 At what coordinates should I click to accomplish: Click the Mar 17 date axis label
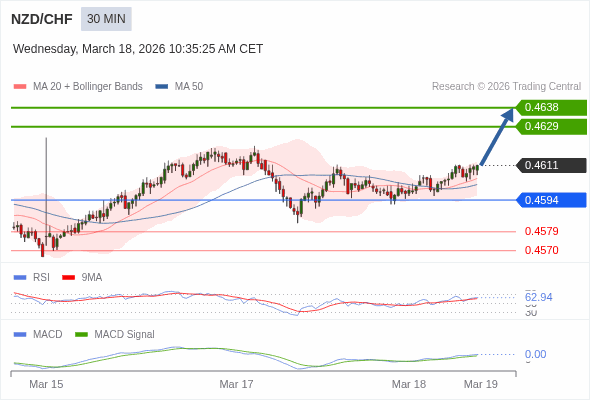[236, 384]
